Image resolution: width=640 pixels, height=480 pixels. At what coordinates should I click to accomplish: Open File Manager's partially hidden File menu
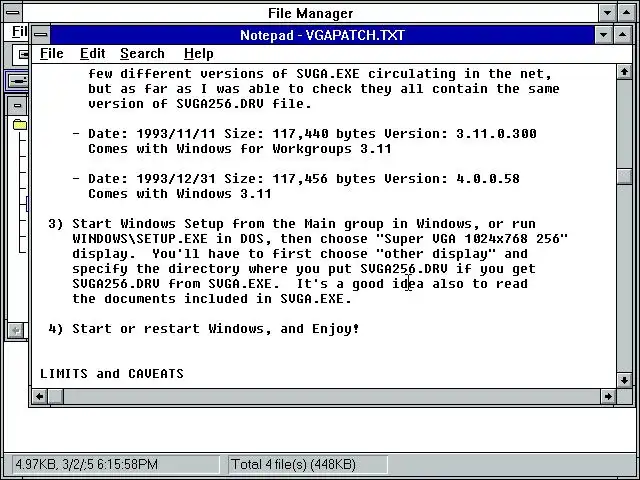[19, 31]
